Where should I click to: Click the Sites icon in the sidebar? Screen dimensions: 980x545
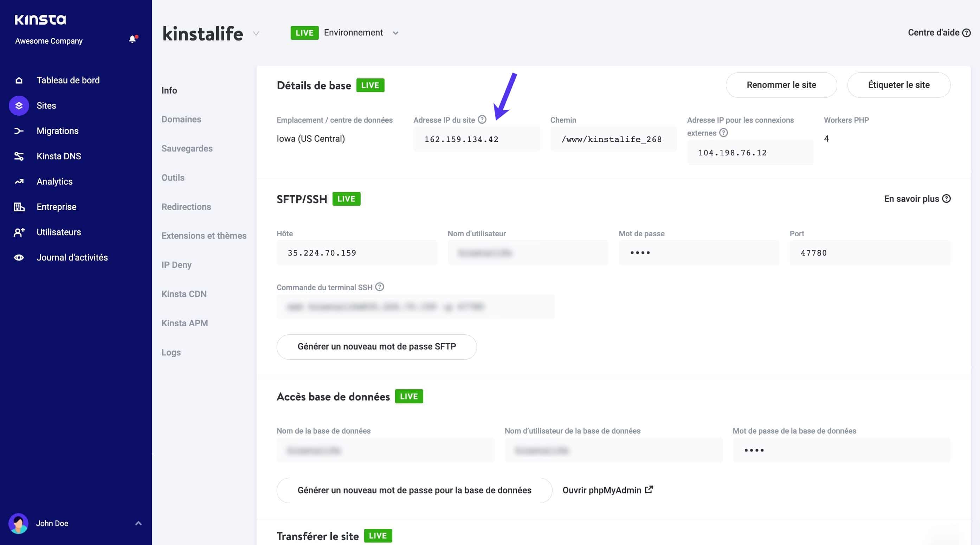19,105
